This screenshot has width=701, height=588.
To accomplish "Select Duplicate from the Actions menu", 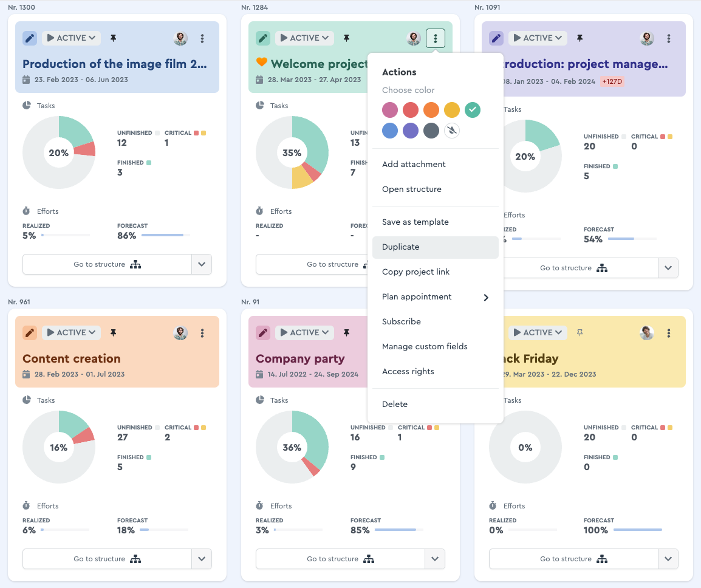I will click(401, 247).
